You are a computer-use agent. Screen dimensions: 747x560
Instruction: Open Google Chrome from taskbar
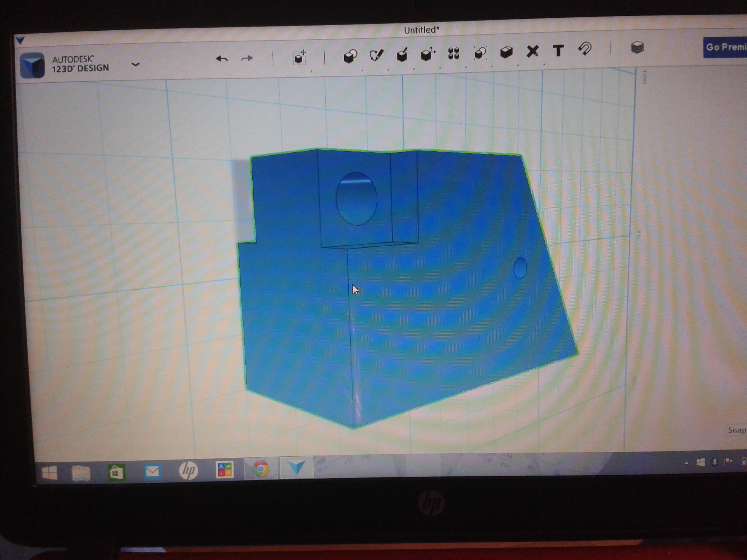click(x=261, y=468)
